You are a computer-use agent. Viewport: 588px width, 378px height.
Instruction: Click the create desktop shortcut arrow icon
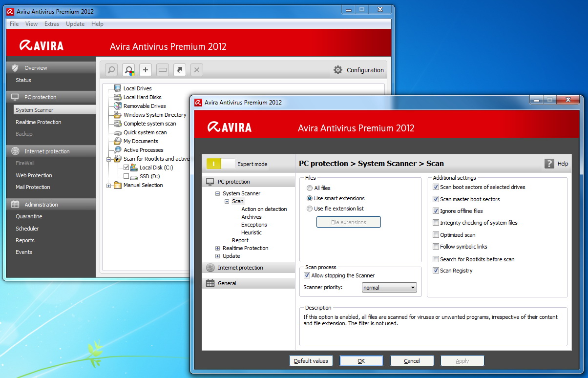(179, 69)
